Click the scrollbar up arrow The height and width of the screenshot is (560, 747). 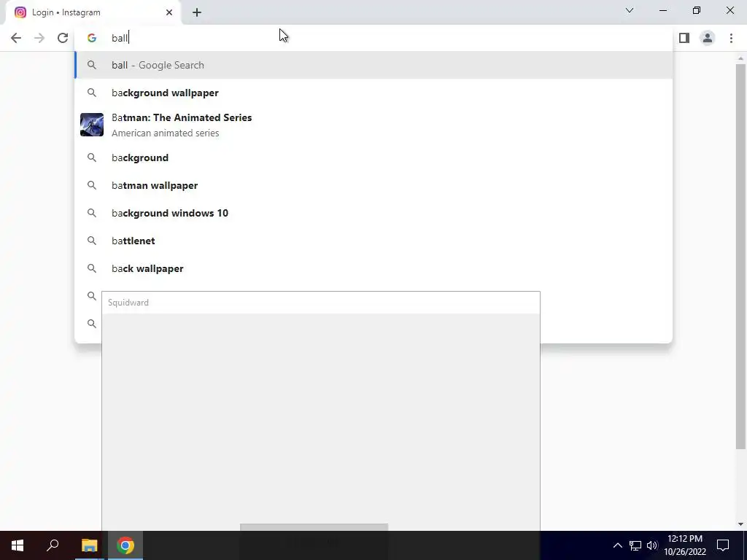click(x=740, y=58)
